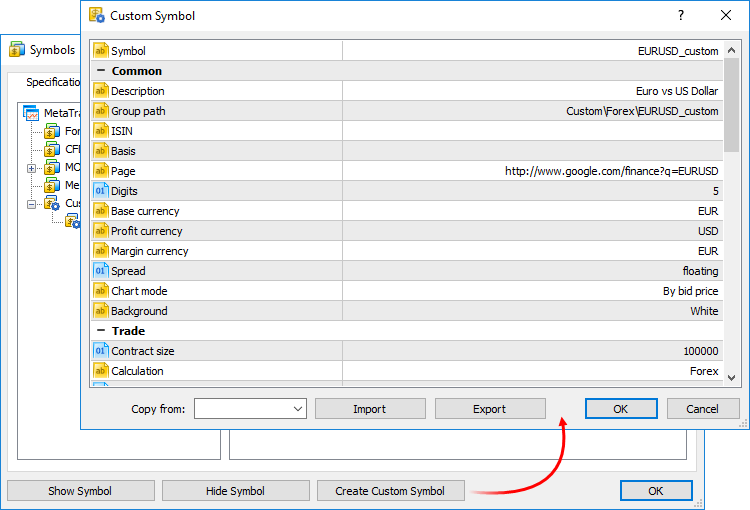Screen dimensions: 750x510
Task: Click the icon beside the Description property
Action: pyautogui.click(x=100, y=91)
